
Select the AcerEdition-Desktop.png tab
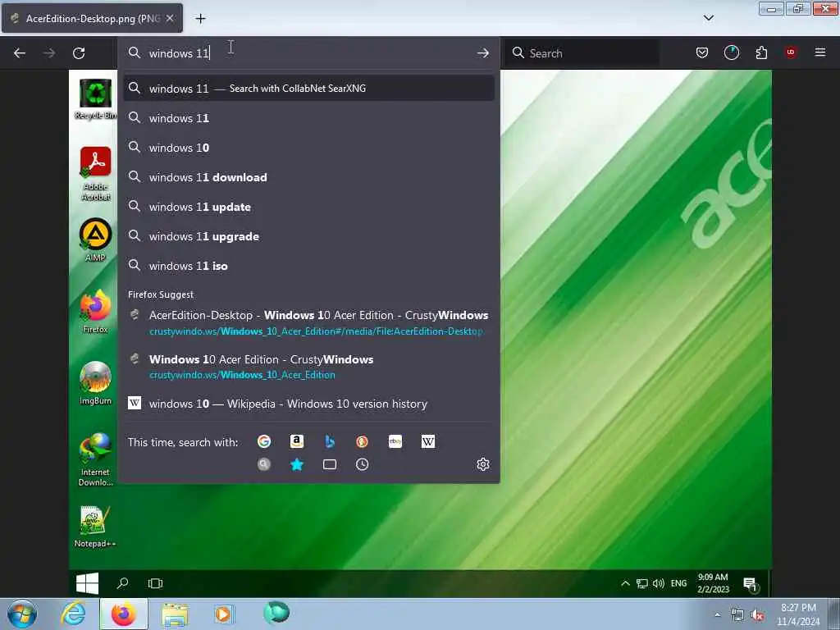(92, 18)
